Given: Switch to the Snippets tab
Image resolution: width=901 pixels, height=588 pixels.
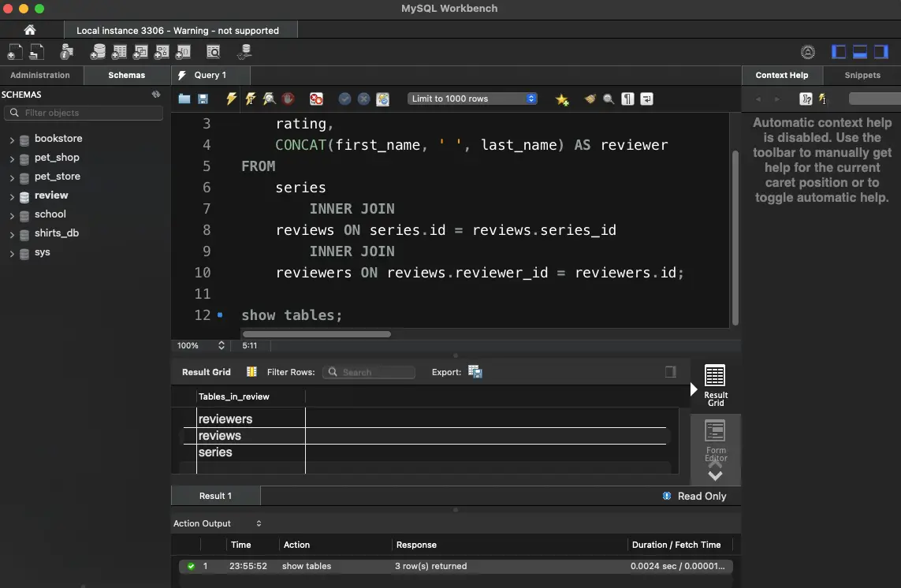Looking at the screenshot, I should (862, 76).
